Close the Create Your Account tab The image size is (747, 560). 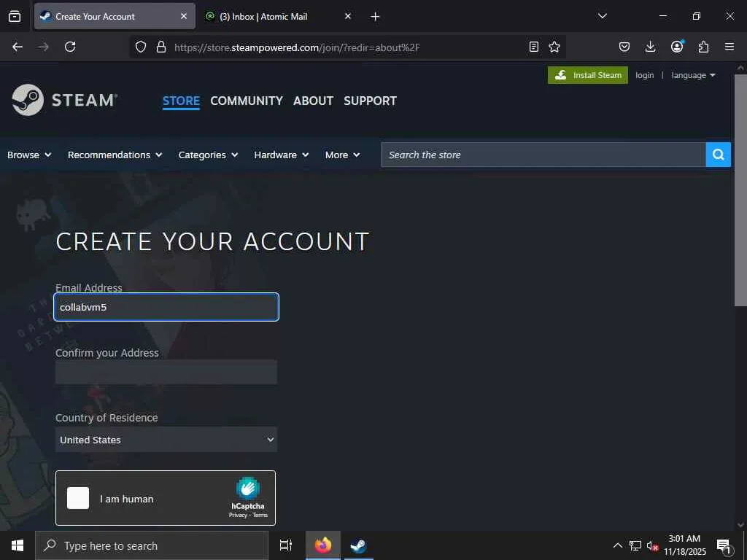pyautogui.click(x=183, y=16)
